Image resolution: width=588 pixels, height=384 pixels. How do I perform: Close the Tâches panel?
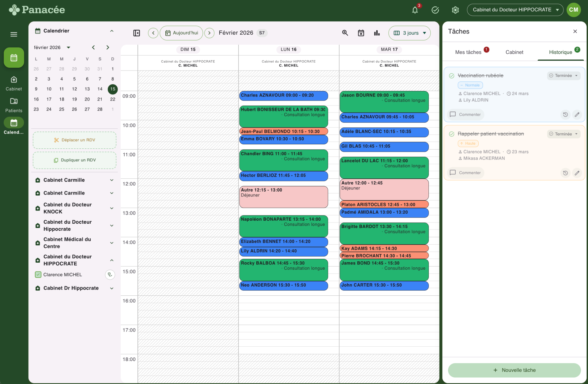575,31
